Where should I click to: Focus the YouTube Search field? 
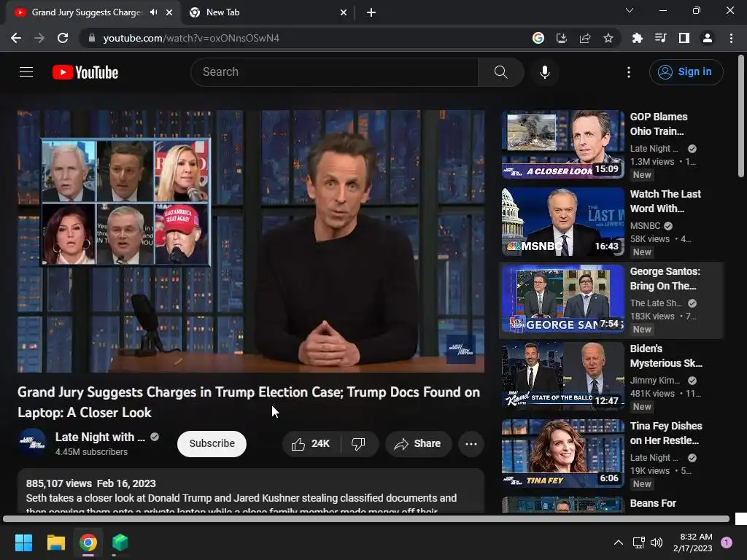click(x=334, y=72)
